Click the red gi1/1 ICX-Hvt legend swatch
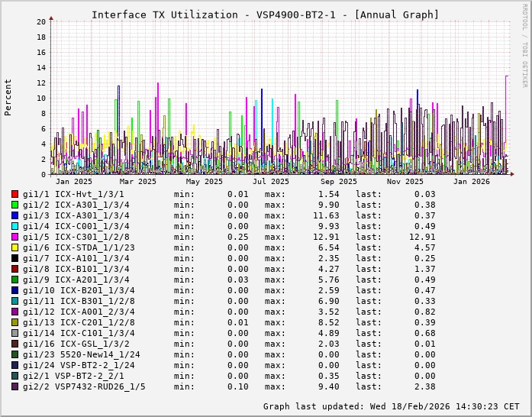The width and height of the screenshot is (532, 417). [x=15, y=194]
